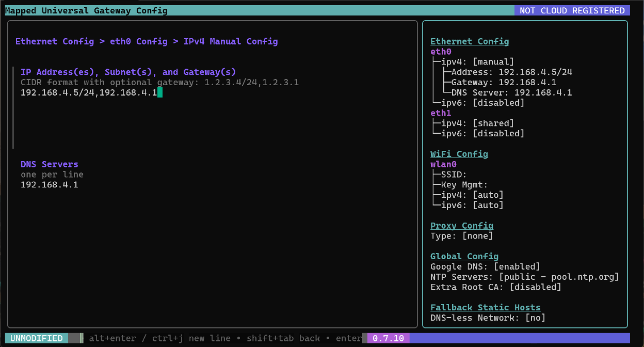
Task: Click the 'Google DNS: [enabled]' entry
Action: coord(486,266)
